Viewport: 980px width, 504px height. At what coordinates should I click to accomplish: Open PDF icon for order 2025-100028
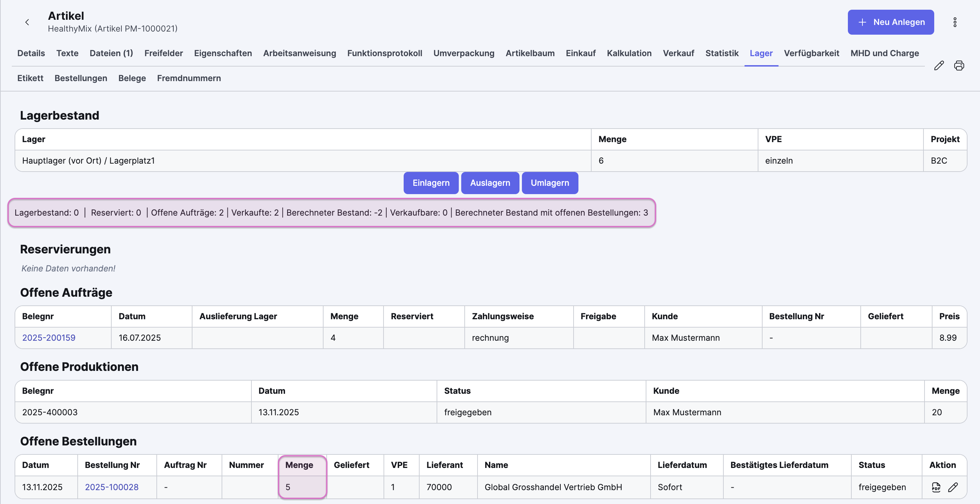tap(936, 487)
